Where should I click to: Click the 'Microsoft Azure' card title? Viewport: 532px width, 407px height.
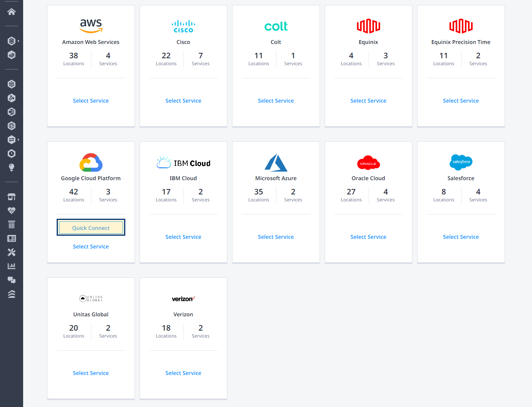[276, 178]
